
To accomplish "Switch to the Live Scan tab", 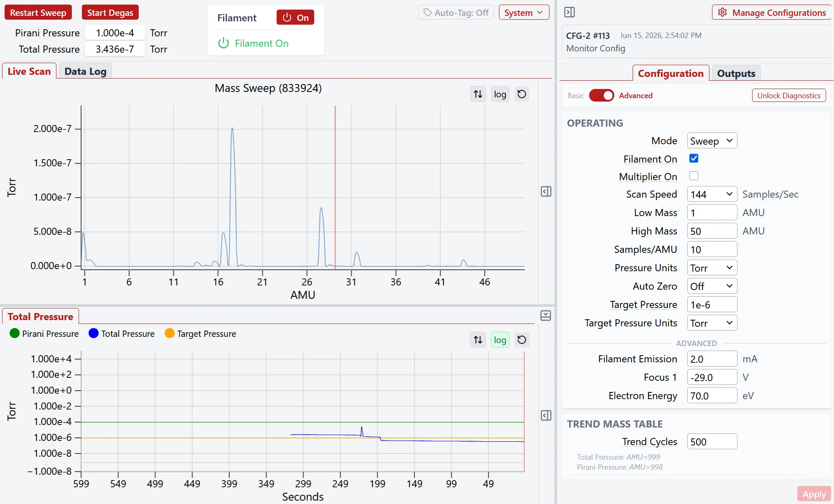I will point(29,71).
